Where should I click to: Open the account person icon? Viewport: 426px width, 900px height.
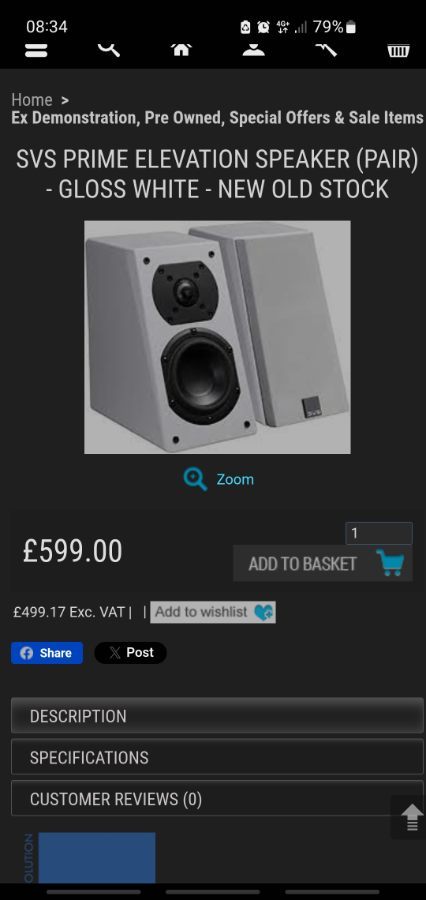253,50
